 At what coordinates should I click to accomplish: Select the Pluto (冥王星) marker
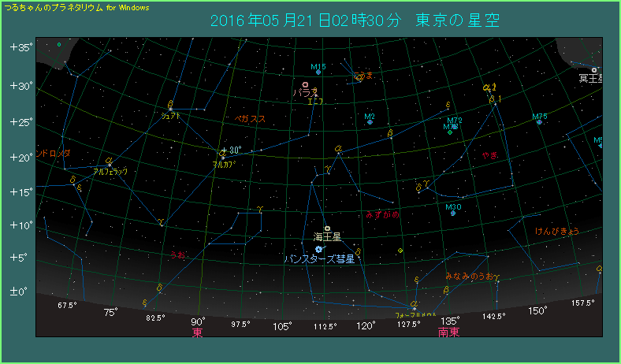(594, 70)
